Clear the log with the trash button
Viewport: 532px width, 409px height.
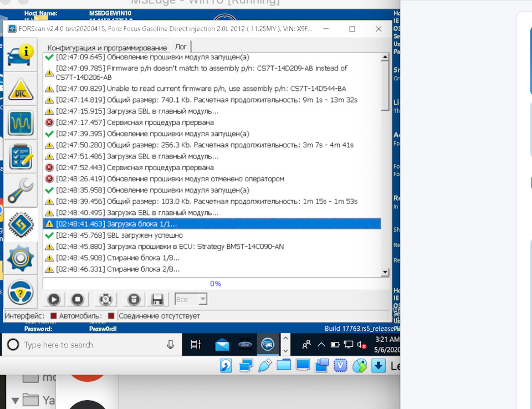[134, 299]
